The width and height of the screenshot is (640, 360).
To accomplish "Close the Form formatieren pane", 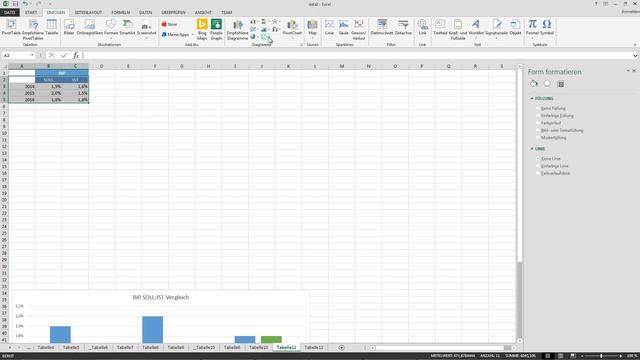I will click(x=634, y=71).
